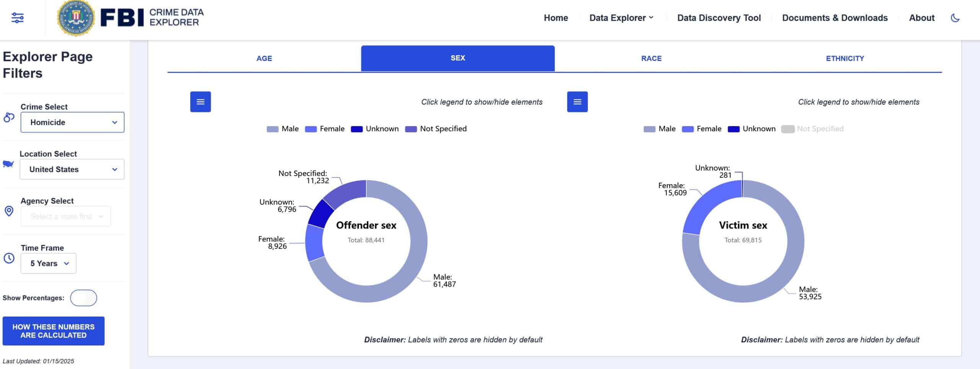The height and width of the screenshot is (369, 980).
Task: Click the handcuffs icon beside Crime Select
Action: pos(9,118)
